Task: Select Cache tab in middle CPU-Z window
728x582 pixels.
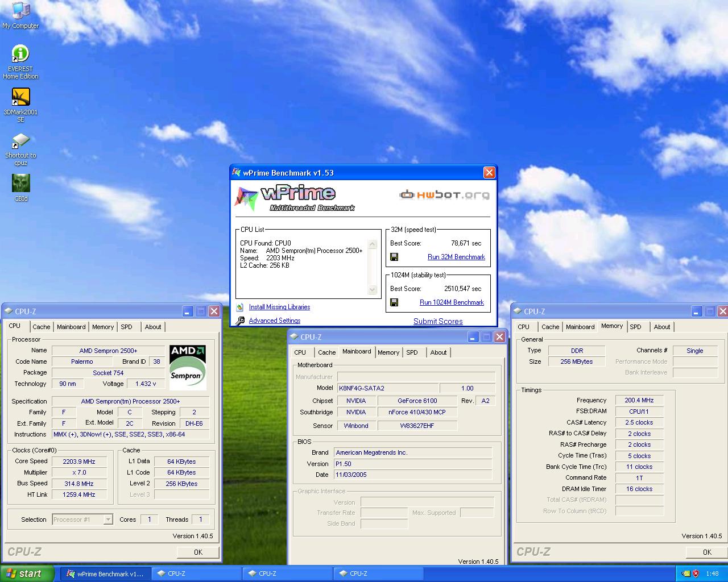Action: [326, 352]
